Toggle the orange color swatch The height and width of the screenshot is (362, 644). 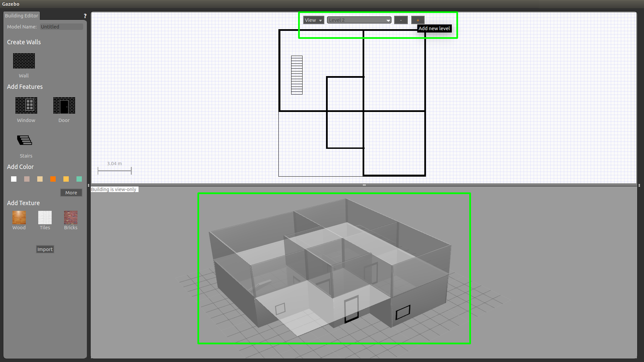pos(53,179)
